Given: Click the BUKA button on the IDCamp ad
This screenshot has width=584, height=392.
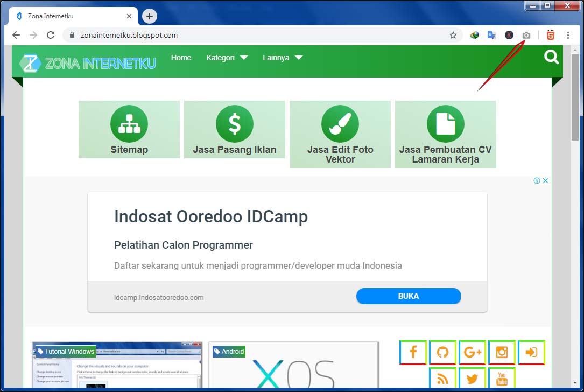Looking at the screenshot, I should [408, 296].
